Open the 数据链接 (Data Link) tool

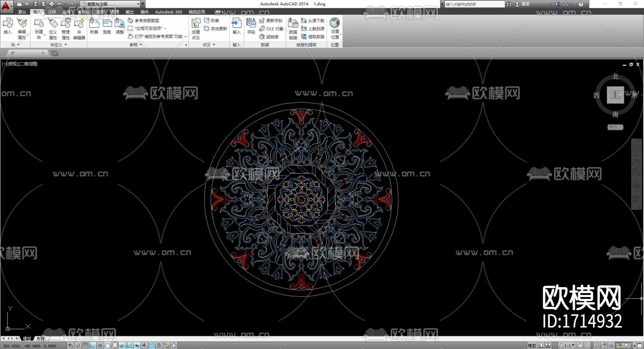coord(293,28)
